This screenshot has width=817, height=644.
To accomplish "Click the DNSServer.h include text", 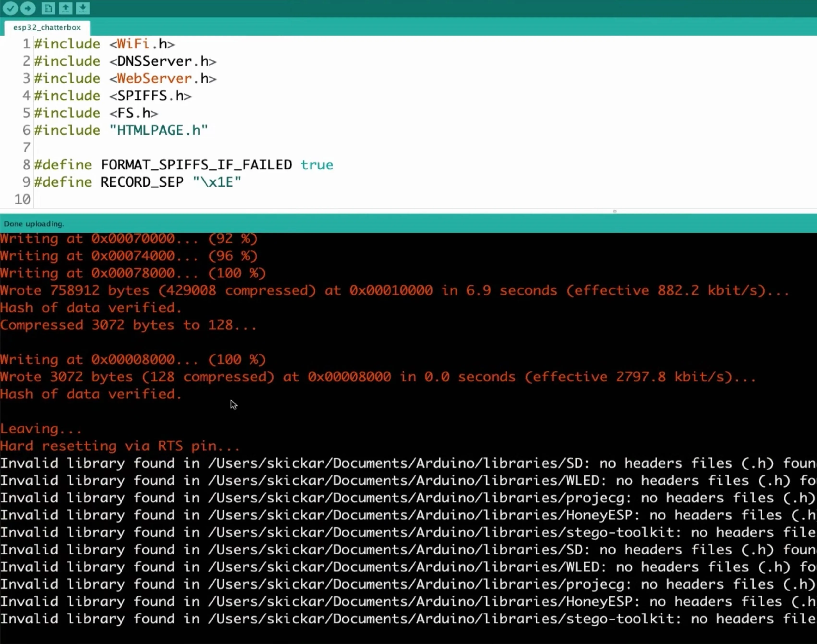I will tap(167, 61).
